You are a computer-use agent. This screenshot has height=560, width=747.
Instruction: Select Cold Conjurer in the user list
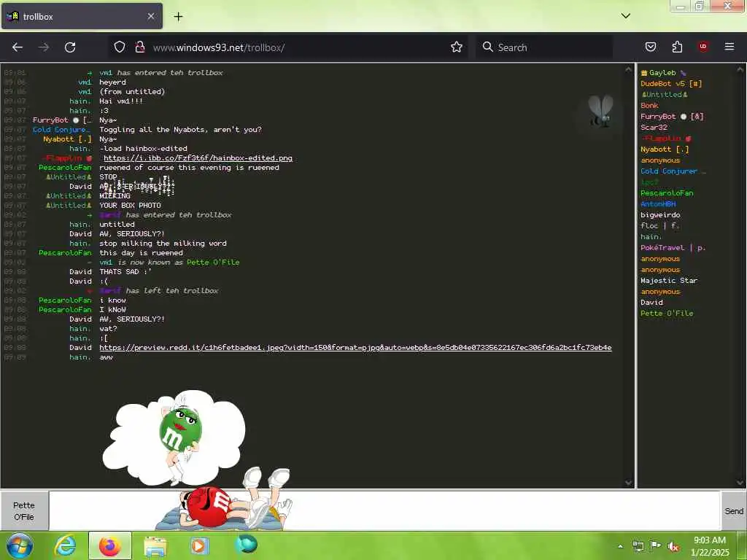[673, 171]
